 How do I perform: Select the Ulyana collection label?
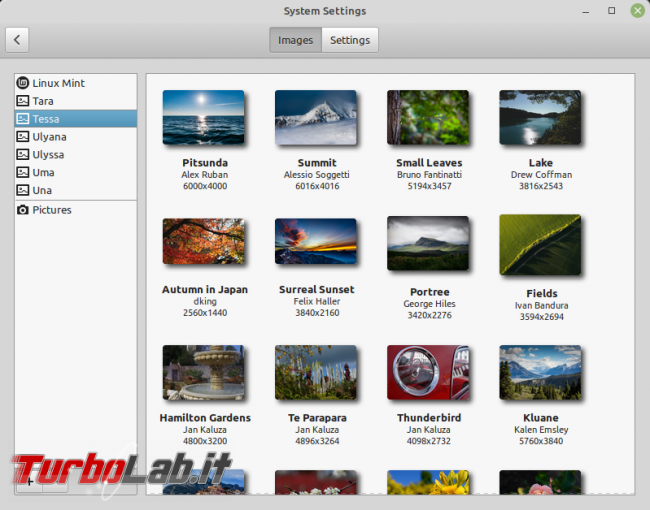click(x=49, y=137)
